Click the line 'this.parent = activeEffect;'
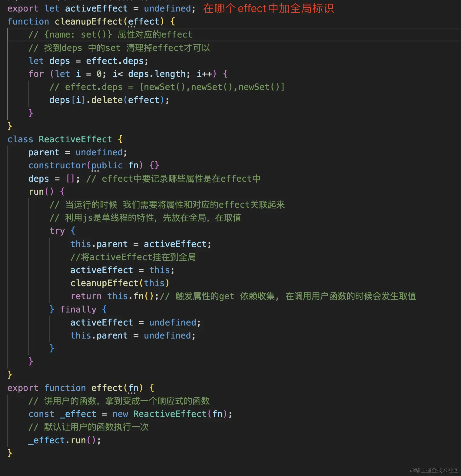The height and width of the screenshot is (476, 461). pos(141,244)
